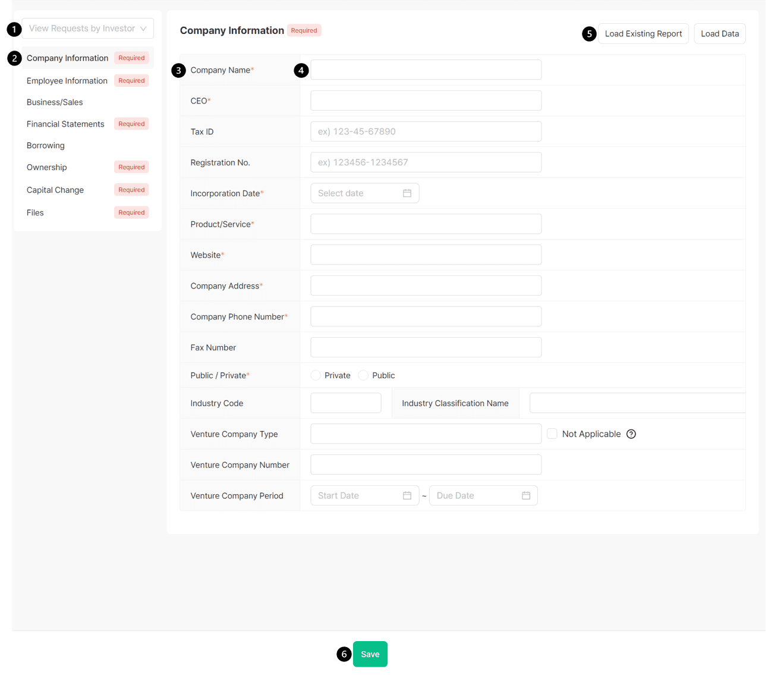The width and height of the screenshot is (784, 675).
Task: Click the Load Existing Report button
Action: tap(643, 33)
